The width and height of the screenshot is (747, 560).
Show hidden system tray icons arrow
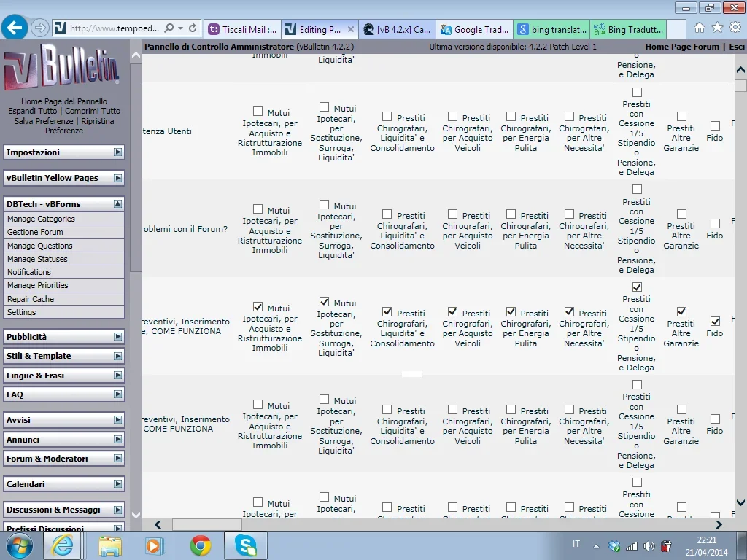(x=596, y=546)
